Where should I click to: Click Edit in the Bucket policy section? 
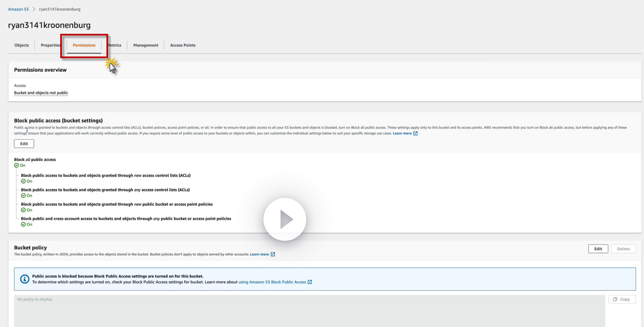click(598, 249)
